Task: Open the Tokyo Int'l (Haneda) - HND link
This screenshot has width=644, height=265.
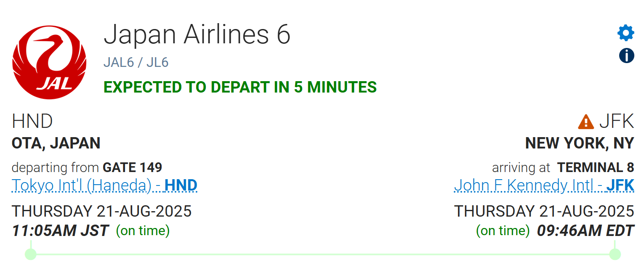Action: pyautogui.click(x=104, y=185)
